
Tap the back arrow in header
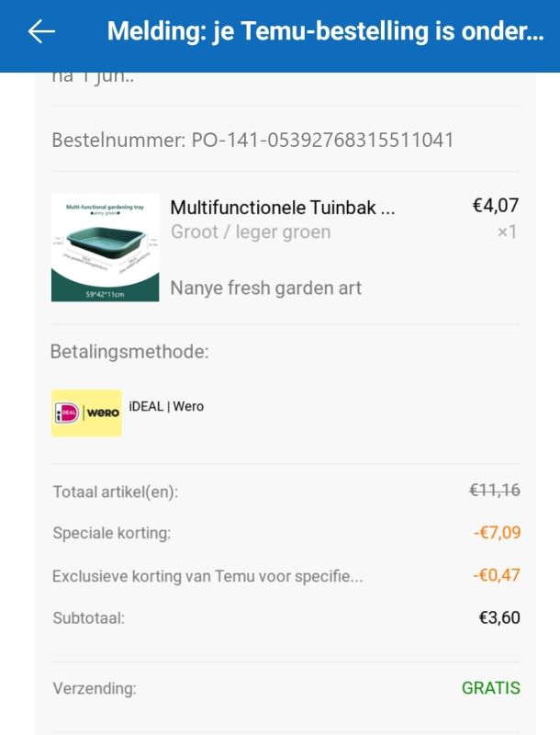coord(41,32)
